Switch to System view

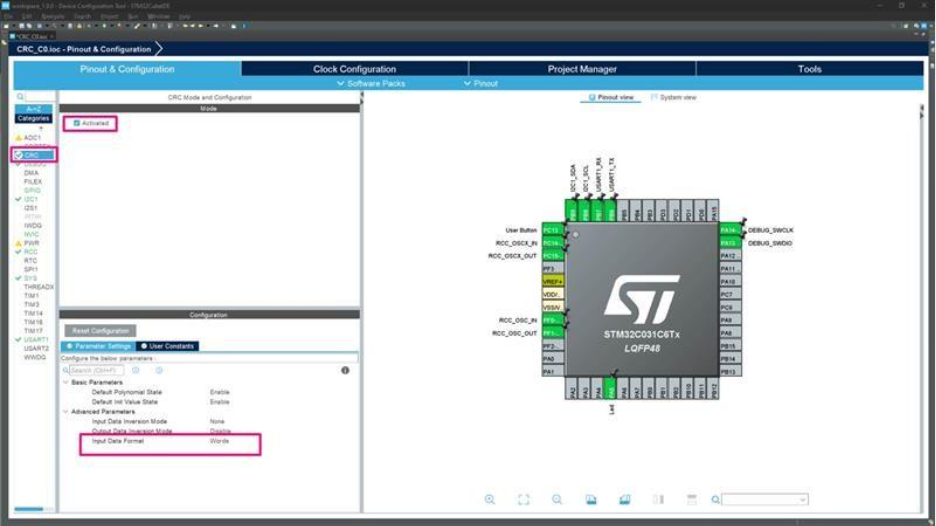(673, 97)
